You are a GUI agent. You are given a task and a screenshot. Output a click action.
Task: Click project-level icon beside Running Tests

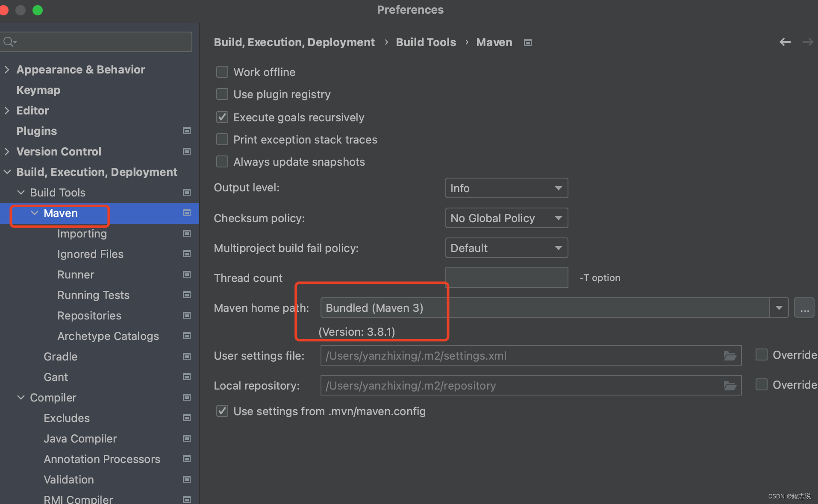pyautogui.click(x=187, y=295)
